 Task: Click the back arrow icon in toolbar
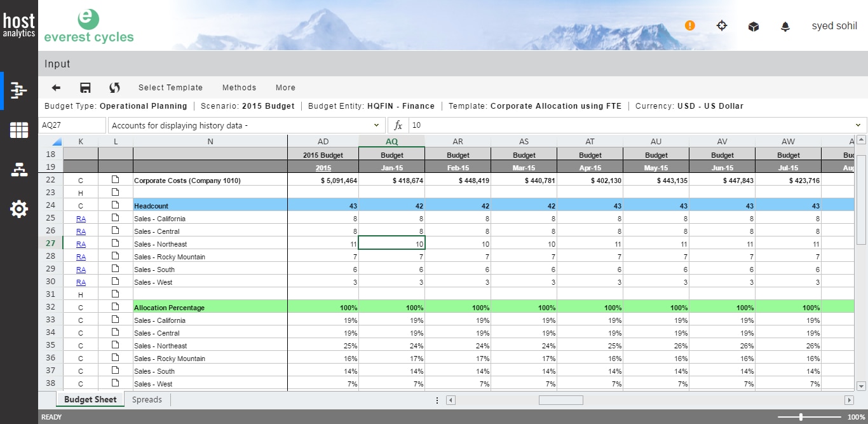56,88
